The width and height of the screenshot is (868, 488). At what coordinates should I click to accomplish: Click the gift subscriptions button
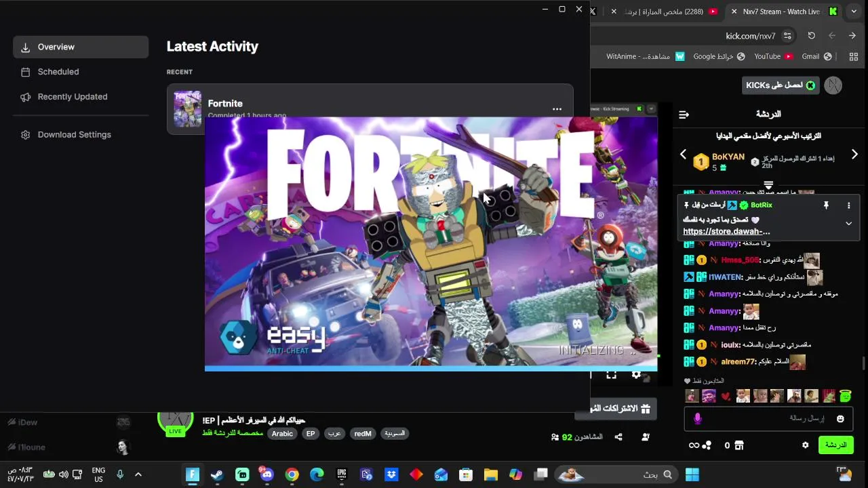[616, 409]
